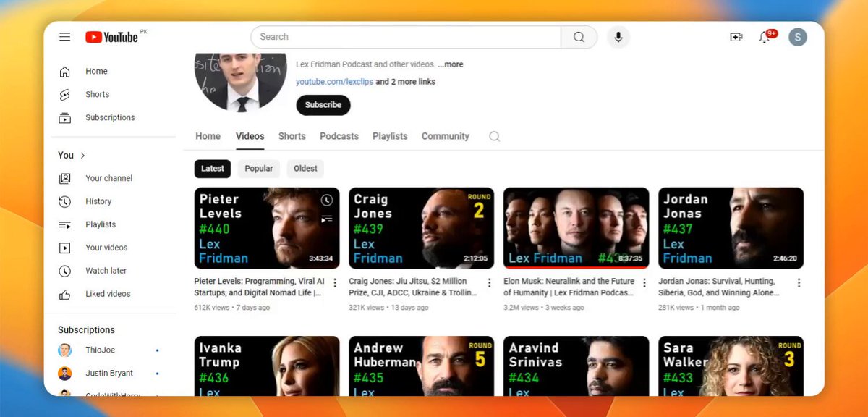Expand channel description with ...more

pos(451,64)
